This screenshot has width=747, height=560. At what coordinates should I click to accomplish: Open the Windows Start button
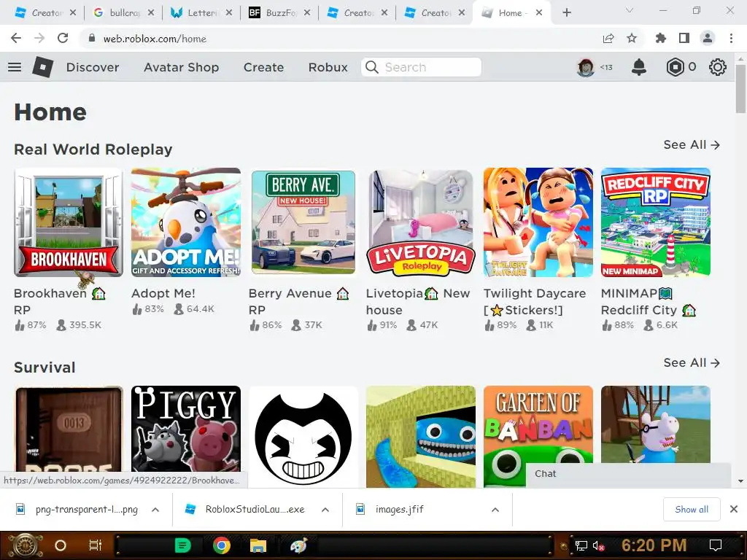click(26, 545)
